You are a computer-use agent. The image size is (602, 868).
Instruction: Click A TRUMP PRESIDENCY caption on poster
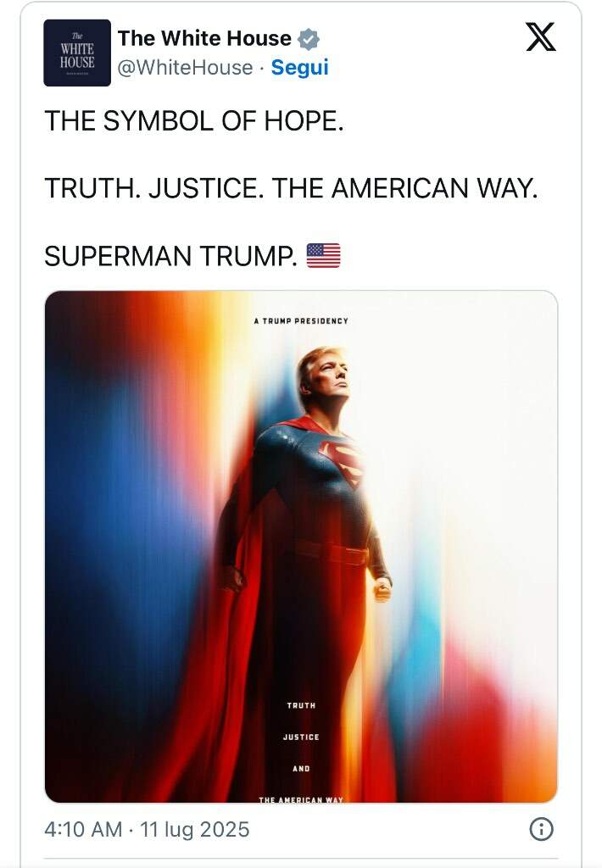pos(301,321)
